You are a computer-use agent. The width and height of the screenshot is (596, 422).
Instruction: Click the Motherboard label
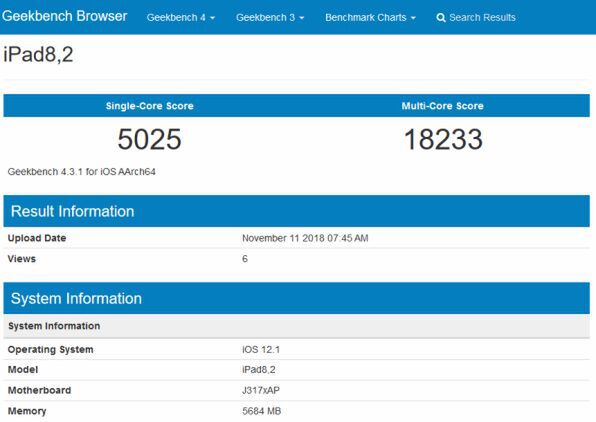(x=39, y=390)
